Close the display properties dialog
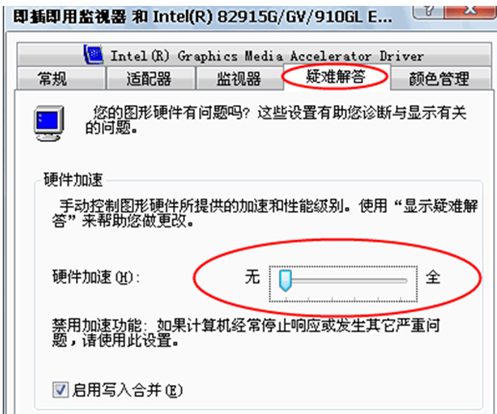 click(x=470, y=12)
